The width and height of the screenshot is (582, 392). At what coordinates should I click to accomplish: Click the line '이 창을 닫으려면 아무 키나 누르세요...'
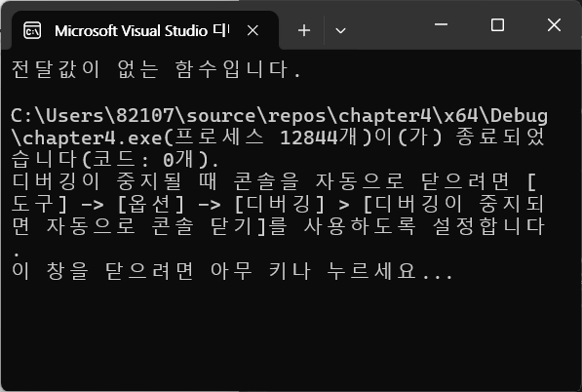coord(232,271)
